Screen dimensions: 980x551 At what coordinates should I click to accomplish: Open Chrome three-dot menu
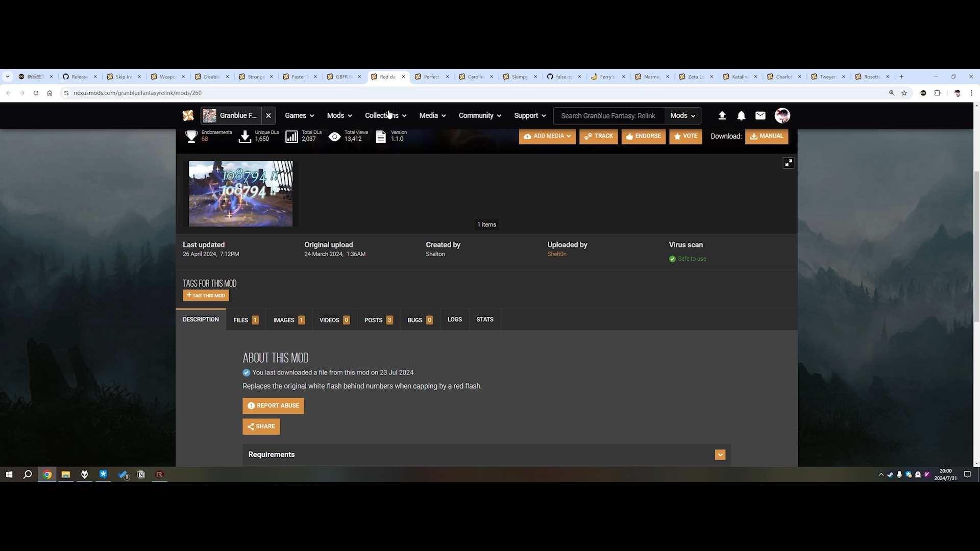[x=971, y=93]
